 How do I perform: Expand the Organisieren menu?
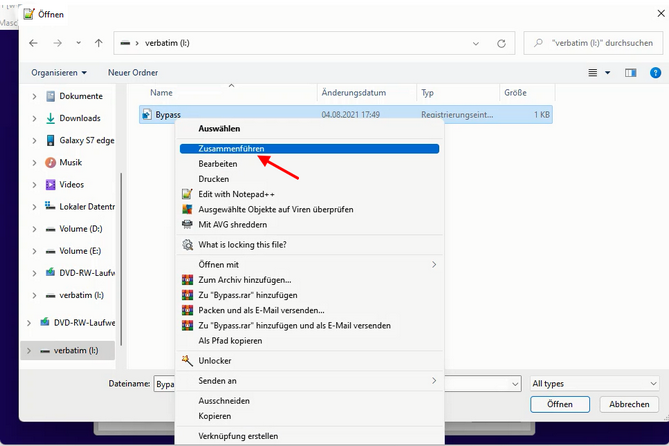click(59, 72)
